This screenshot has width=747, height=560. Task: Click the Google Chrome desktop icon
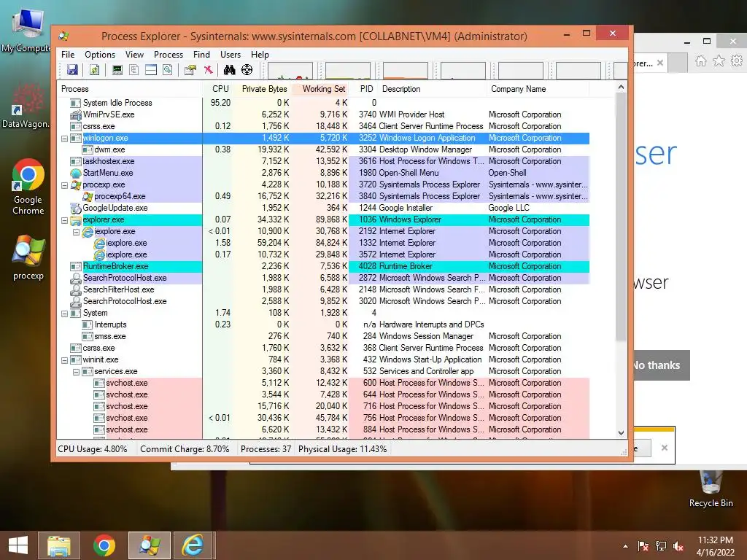pyautogui.click(x=28, y=187)
